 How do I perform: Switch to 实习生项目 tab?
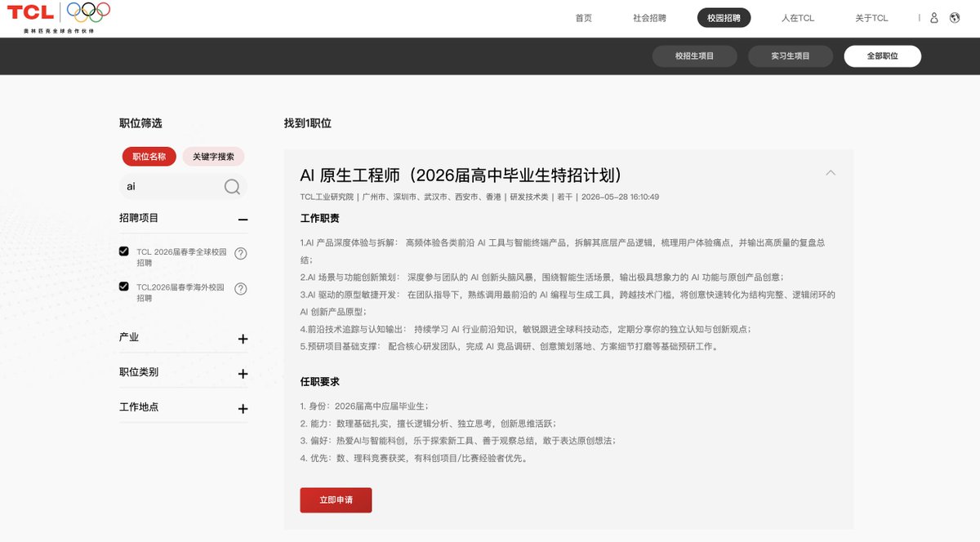pos(791,56)
